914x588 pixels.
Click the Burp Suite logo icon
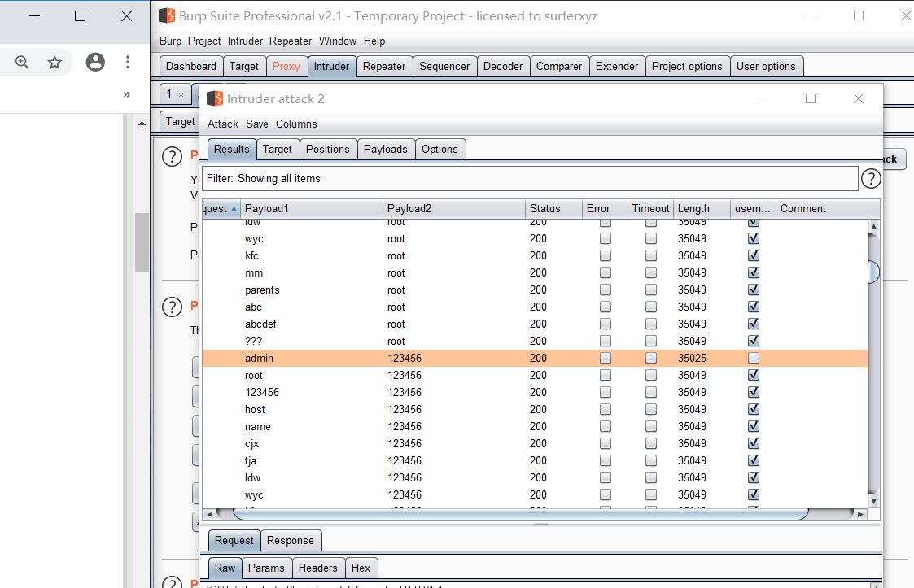(x=166, y=15)
